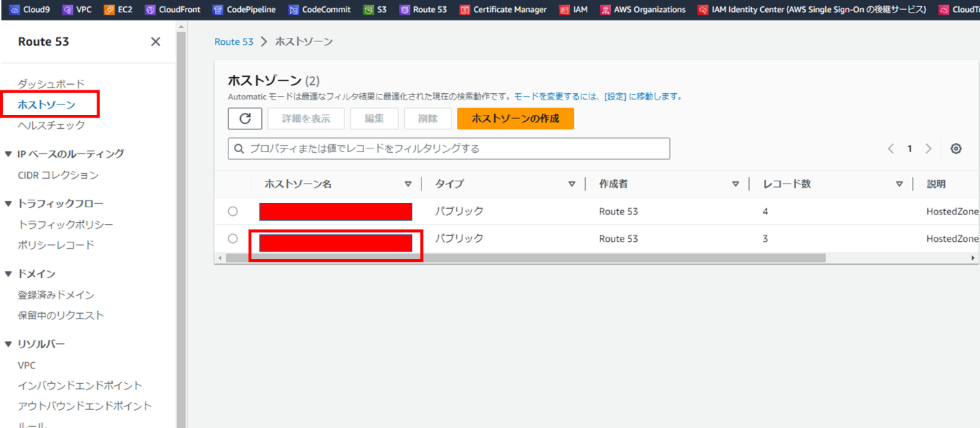The image size is (980, 428).
Task: Open ポリシーレコード in the sidebar
Action: [56, 245]
